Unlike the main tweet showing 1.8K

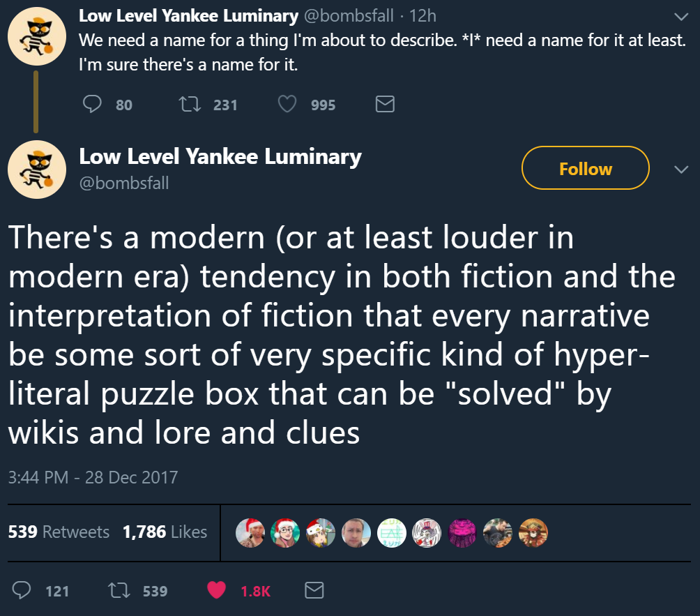pos(218,591)
